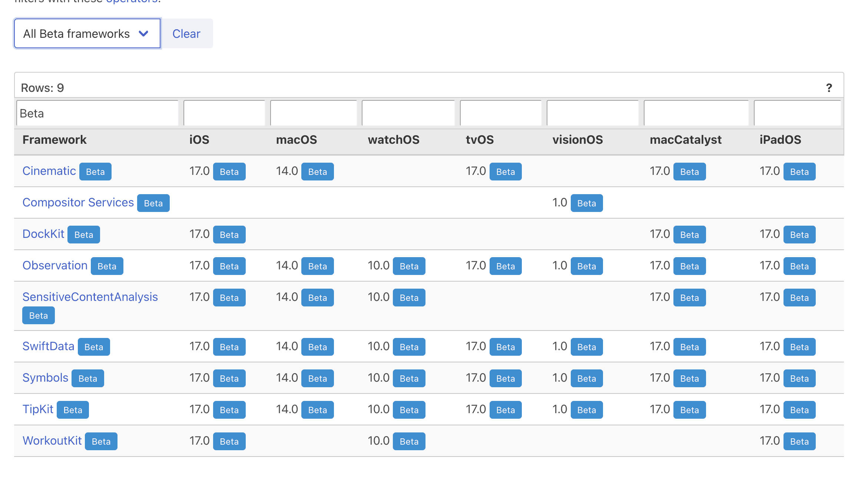Click the Framework filter field containing Beta

coord(97,113)
